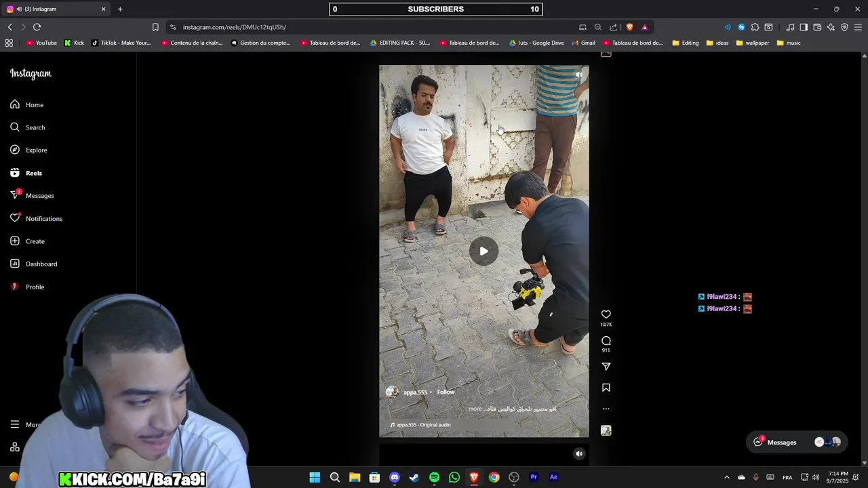Expand the music bookmarks folder
The width and height of the screenshot is (868, 488).
(789, 43)
